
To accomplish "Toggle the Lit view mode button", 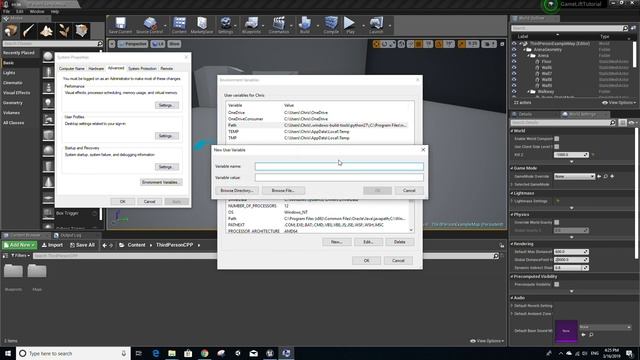I will click(158, 44).
